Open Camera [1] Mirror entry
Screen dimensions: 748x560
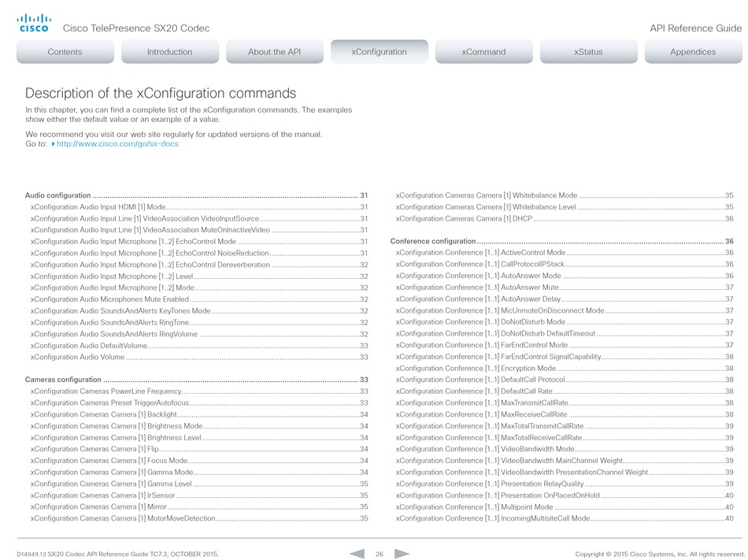199,506
